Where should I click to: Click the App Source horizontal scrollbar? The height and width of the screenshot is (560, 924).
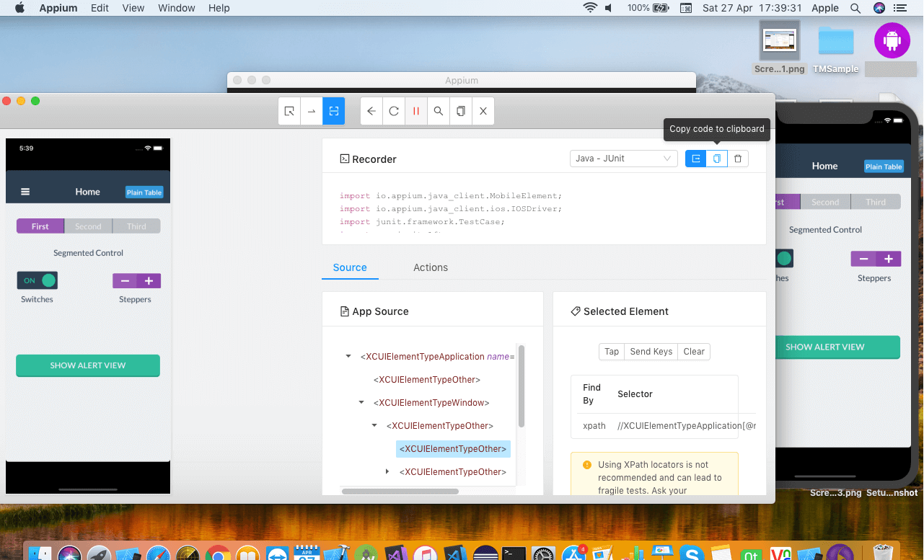(x=400, y=492)
